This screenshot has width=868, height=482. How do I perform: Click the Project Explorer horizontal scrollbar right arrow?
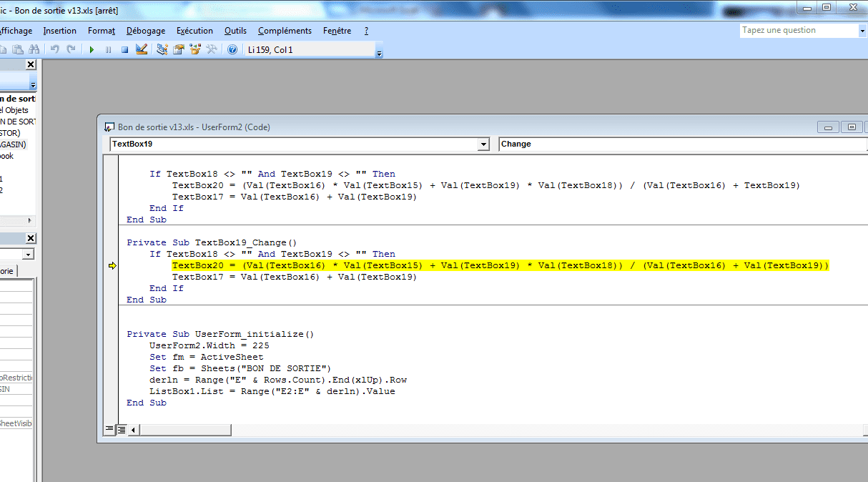pyautogui.click(x=30, y=220)
